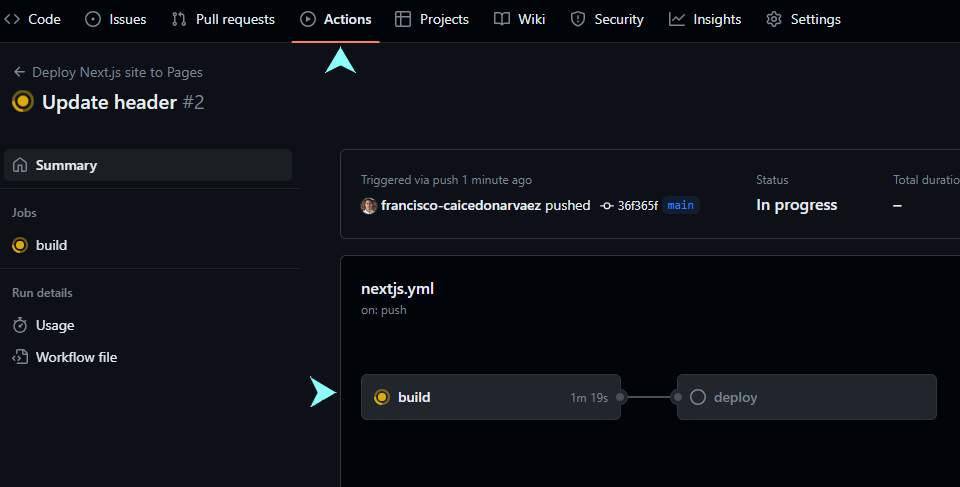Screen dimensions: 960x487
Task: Click the Wiki book icon
Action: coord(502,20)
